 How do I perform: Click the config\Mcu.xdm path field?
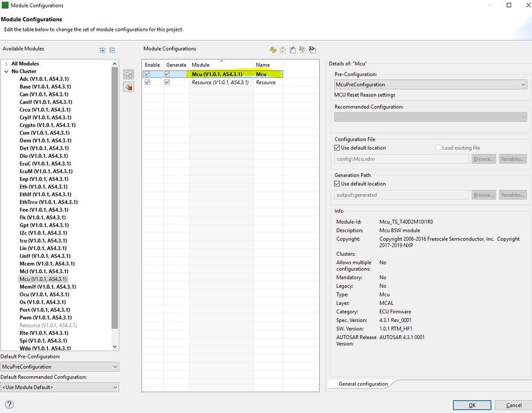[402, 159]
